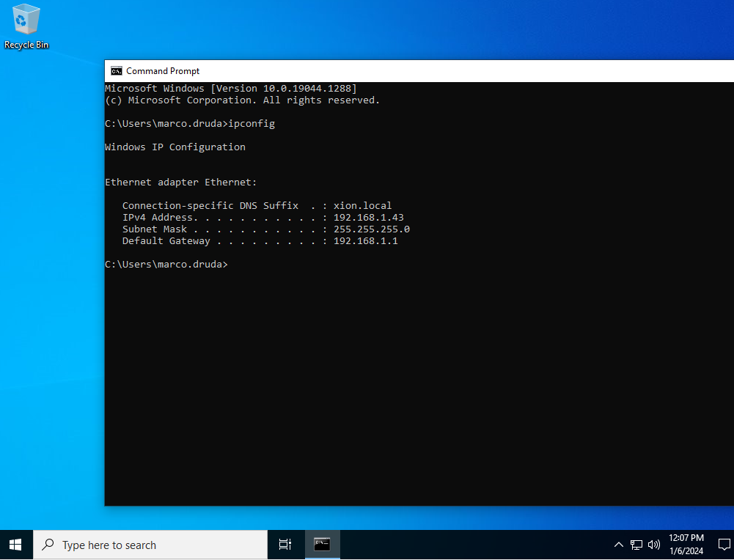The image size is (734, 560).
Task: Open the Windows Start menu
Action: click(15, 545)
